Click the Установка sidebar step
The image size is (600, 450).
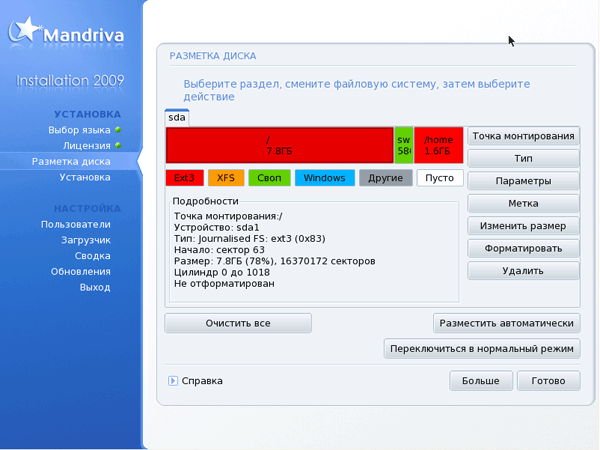[x=85, y=177]
